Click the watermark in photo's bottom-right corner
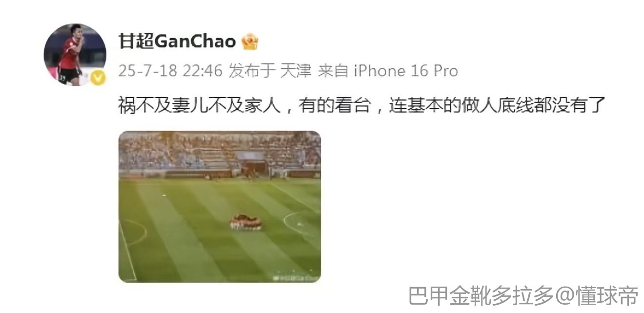Screen dimensions: 644x313 [x=296, y=277]
